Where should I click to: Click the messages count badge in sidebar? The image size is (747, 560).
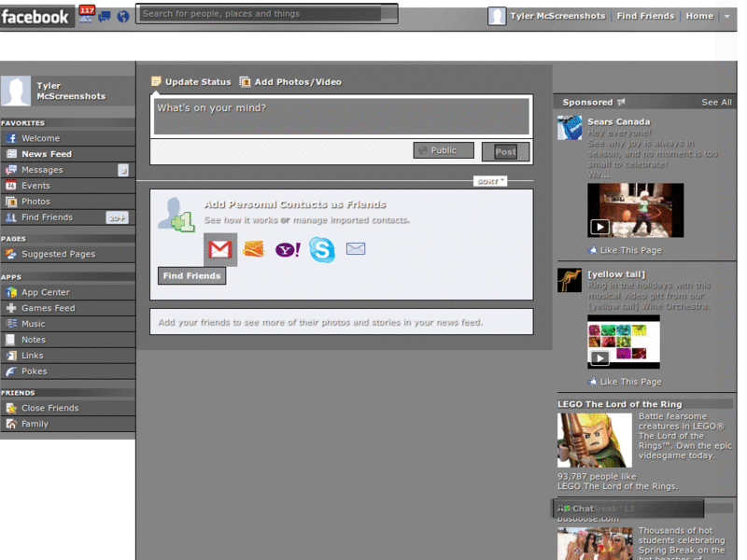pyautogui.click(x=123, y=170)
